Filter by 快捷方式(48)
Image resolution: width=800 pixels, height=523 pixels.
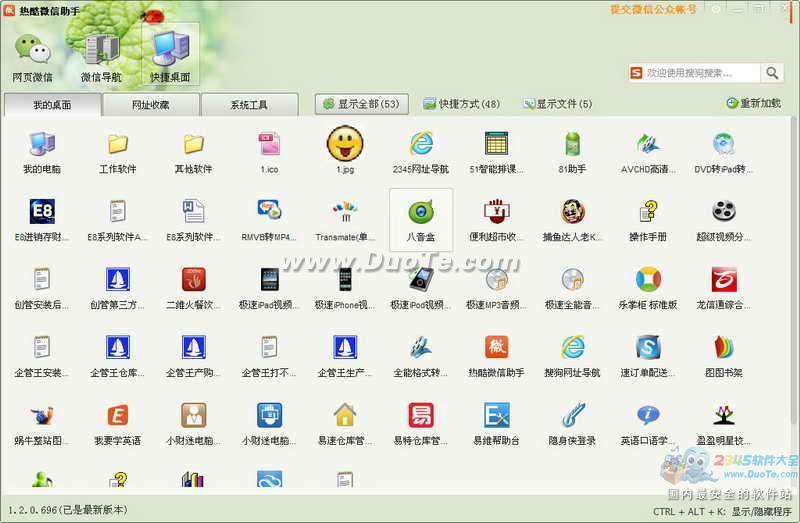pos(461,104)
